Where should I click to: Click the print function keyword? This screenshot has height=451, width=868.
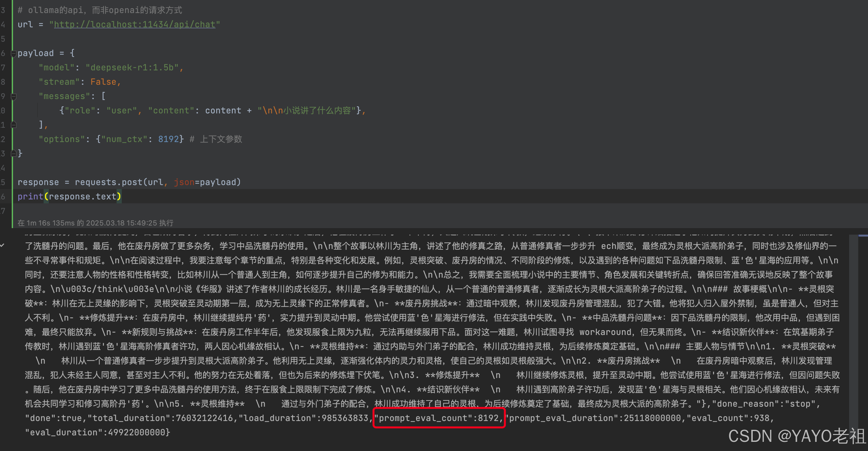click(x=30, y=196)
